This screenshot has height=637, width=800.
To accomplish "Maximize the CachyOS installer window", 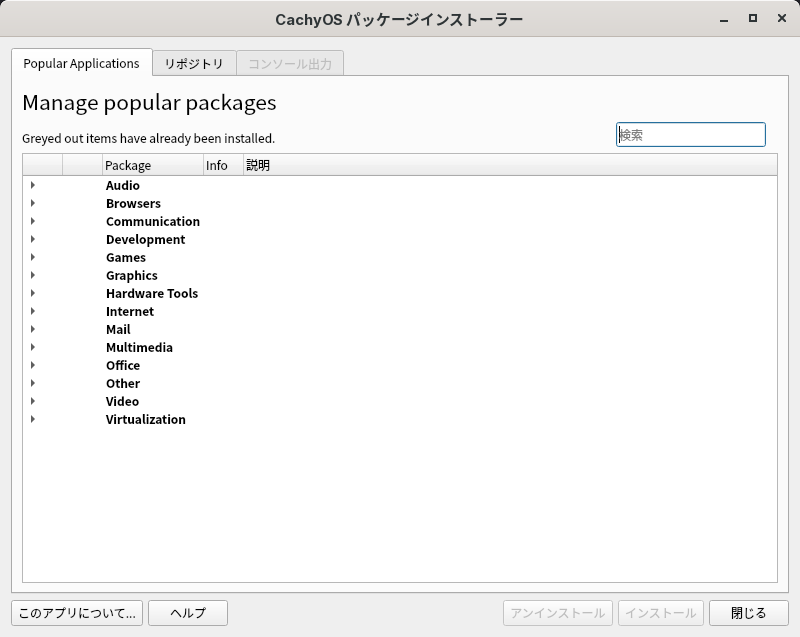I will (x=753, y=18).
